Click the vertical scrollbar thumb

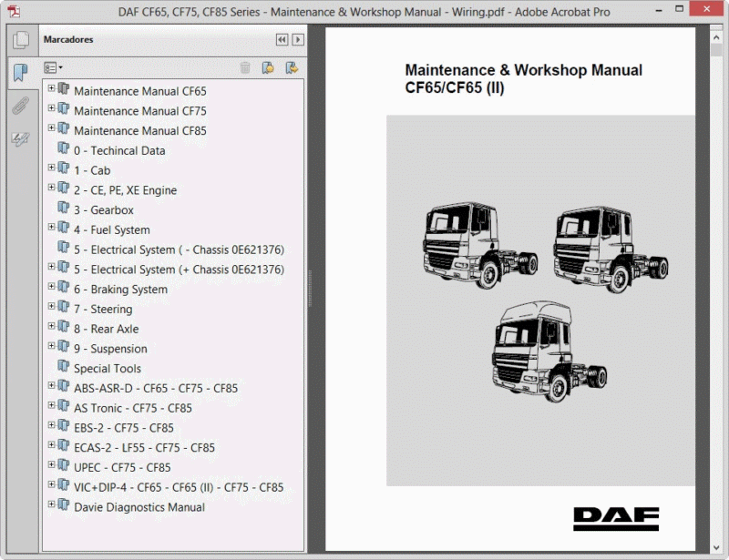716,50
